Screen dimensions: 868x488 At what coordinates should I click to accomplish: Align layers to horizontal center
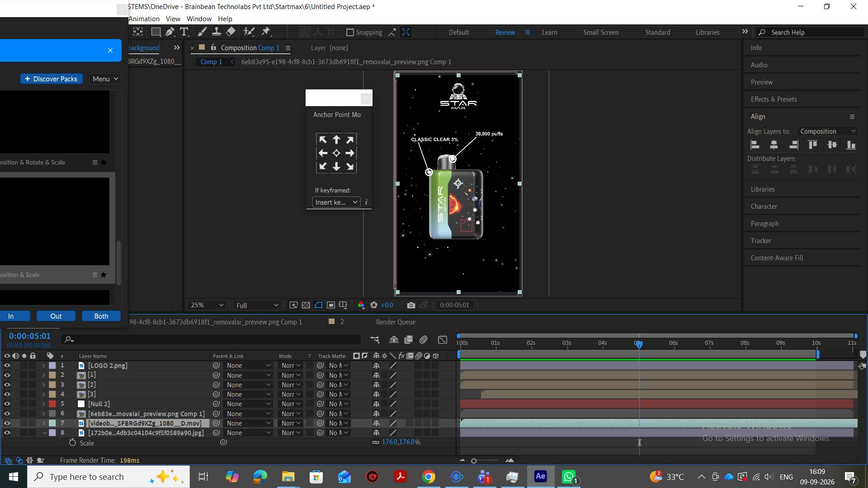pos(774,145)
